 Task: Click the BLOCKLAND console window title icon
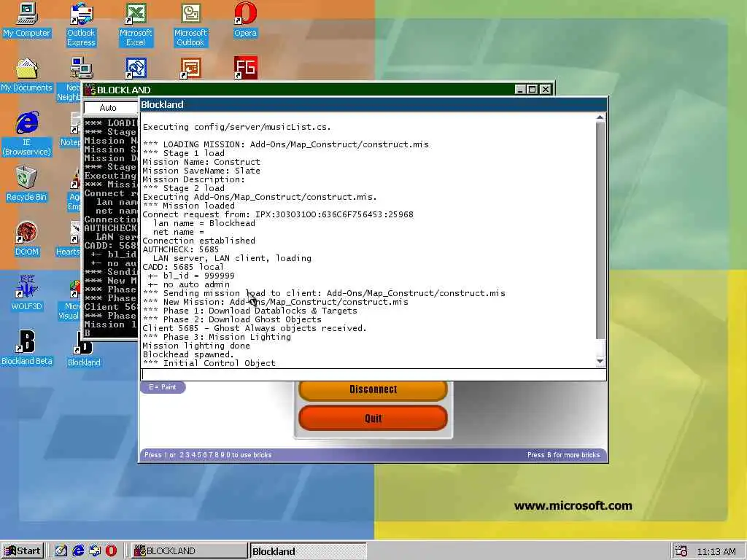pyautogui.click(x=90, y=90)
